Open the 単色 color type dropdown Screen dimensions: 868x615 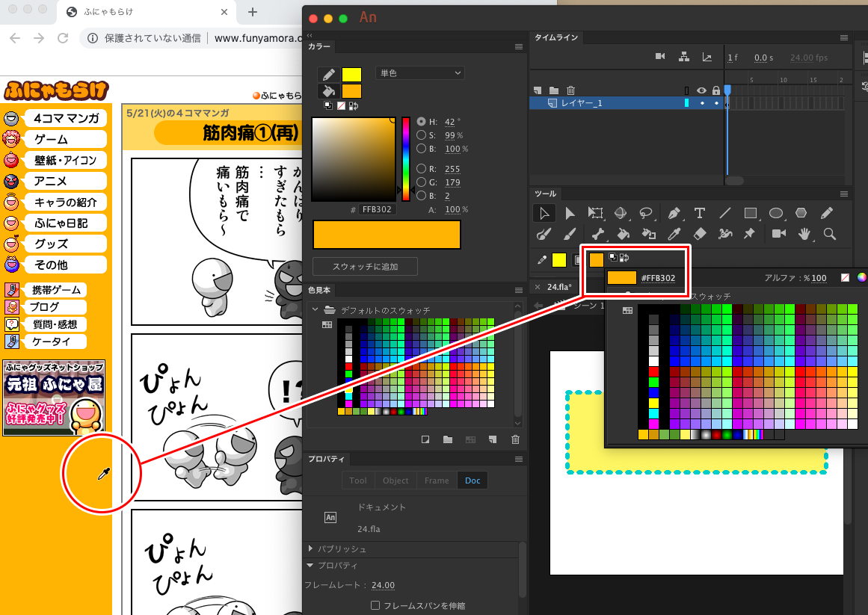coord(419,73)
